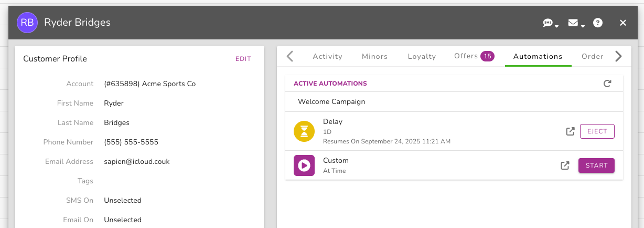Open the Offers tab with 15 badge

[x=474, y=56]
